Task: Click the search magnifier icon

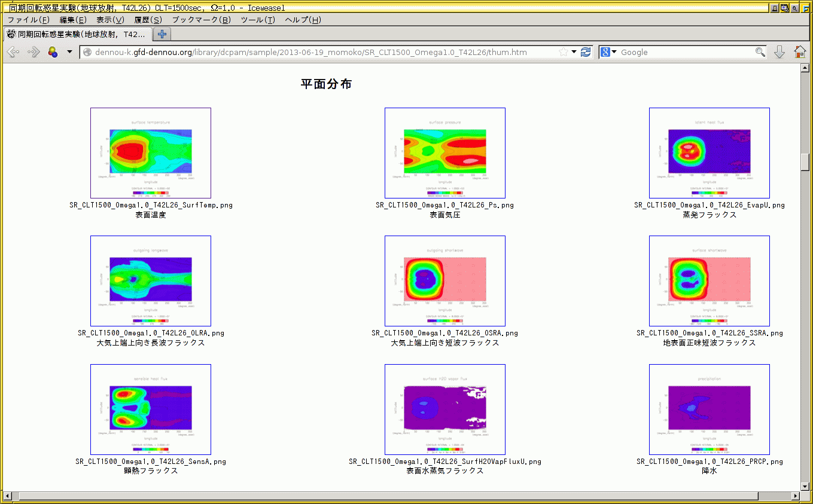Action: point(760,52)
